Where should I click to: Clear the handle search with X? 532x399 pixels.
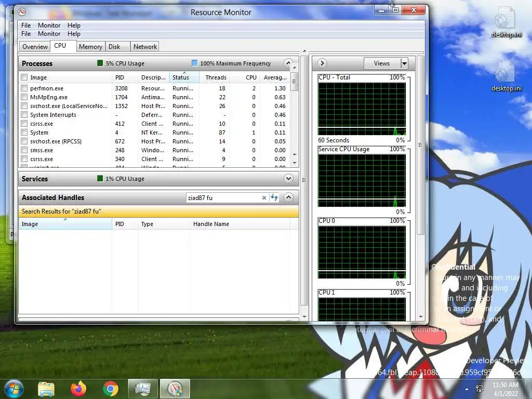pos(264,198)
